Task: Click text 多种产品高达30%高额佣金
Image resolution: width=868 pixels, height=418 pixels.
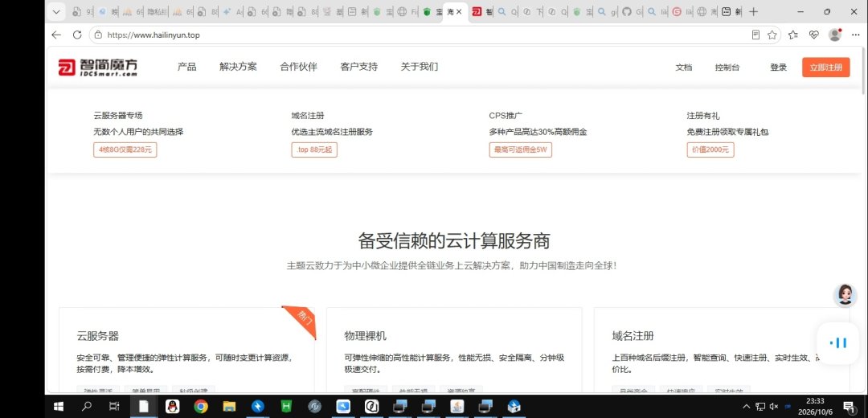Action: click(538, 132)
